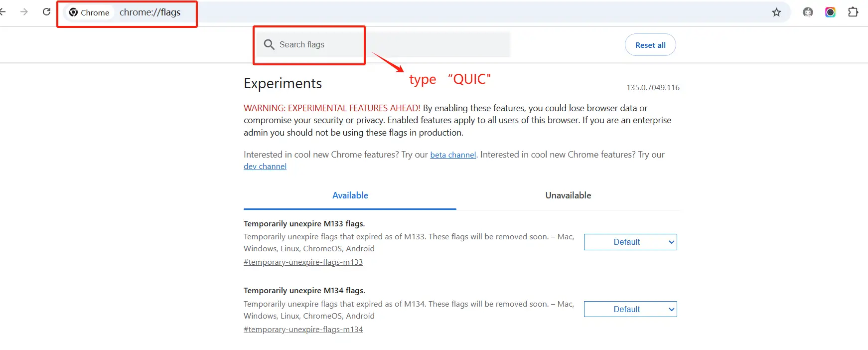Follow the #temporary-unexpire-flags-m134 anchor link
This screenshot has height=350, width=868.
[303, 330]
